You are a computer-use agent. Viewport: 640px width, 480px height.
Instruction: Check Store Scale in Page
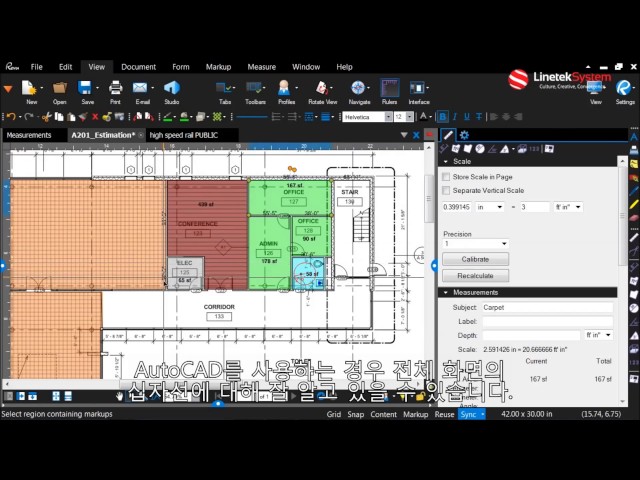[446, 177]
